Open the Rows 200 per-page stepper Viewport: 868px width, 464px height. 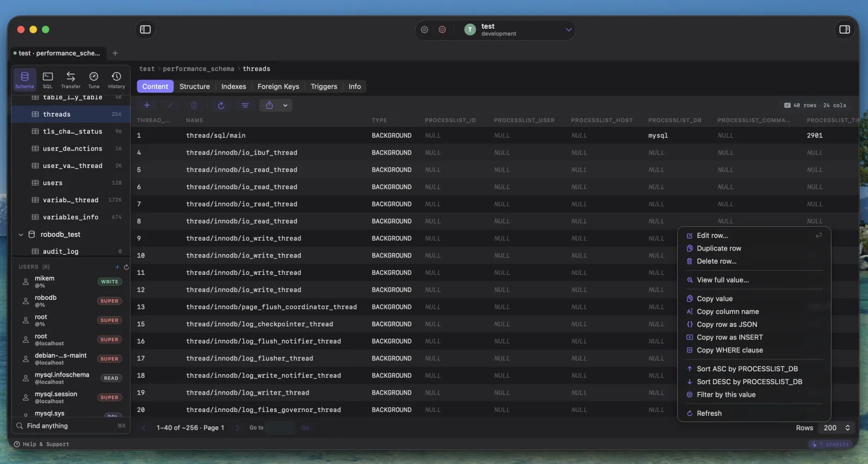click(x=835, y=428)
